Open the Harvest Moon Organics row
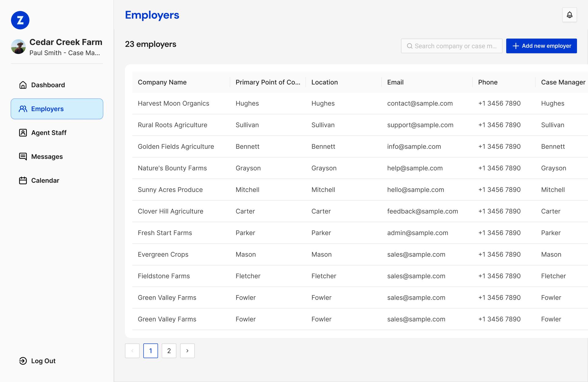Screen dimensions: 588x382 tap(173, 103)
